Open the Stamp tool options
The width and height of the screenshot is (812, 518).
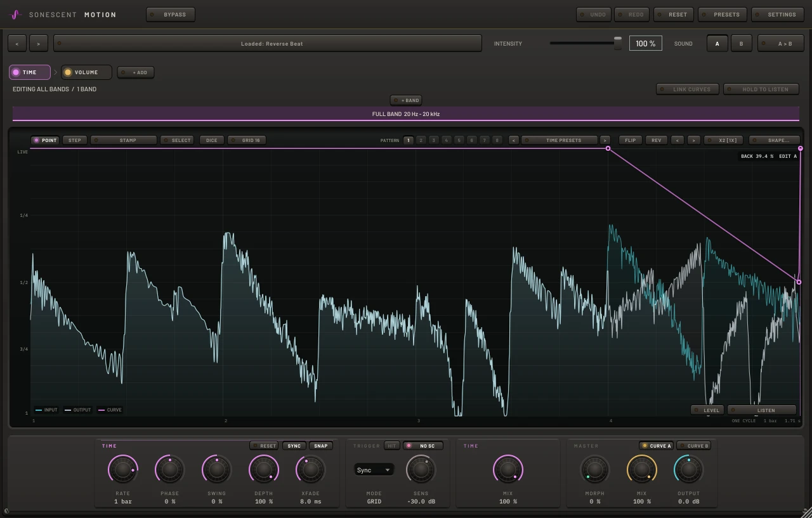124,140
